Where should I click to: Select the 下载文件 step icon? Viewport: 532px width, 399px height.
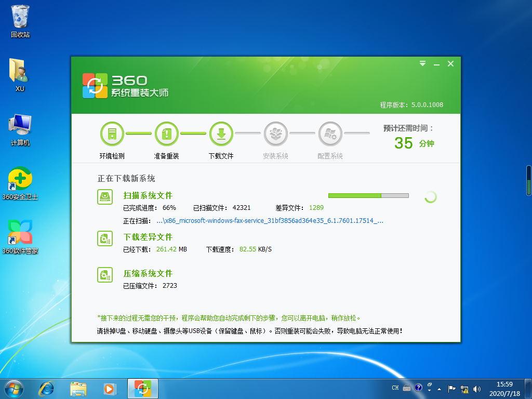[221, 133]
